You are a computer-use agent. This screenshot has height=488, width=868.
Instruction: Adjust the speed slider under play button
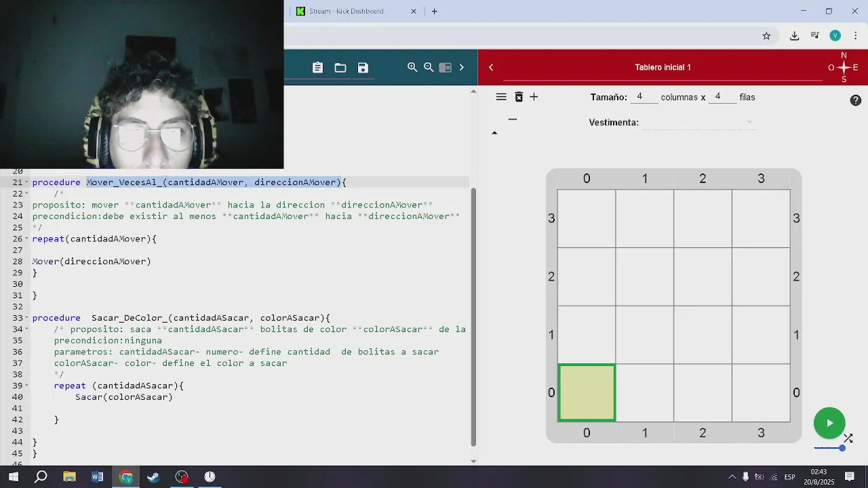[830, 448]
